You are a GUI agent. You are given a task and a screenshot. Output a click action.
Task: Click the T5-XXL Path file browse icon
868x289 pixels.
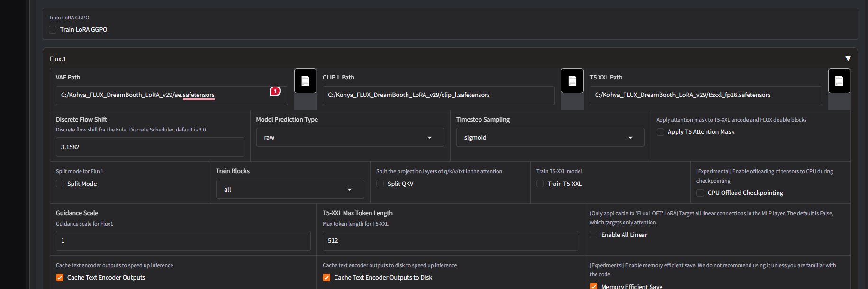(839, 81)
